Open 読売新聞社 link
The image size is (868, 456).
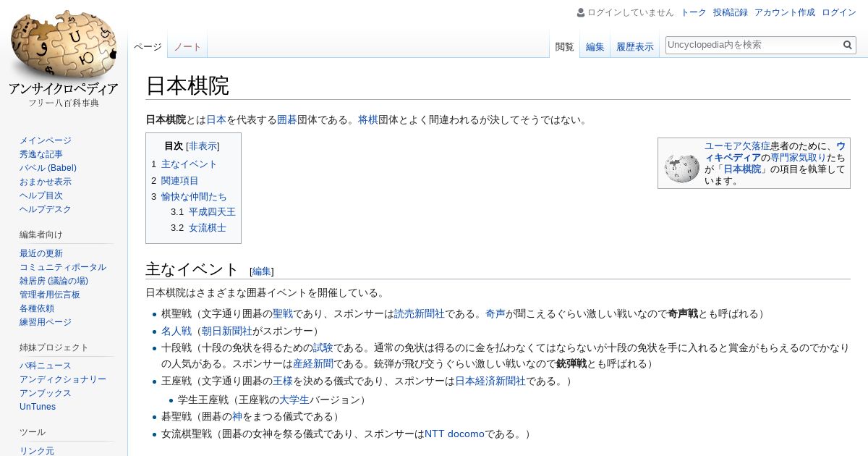coord(420,314)
